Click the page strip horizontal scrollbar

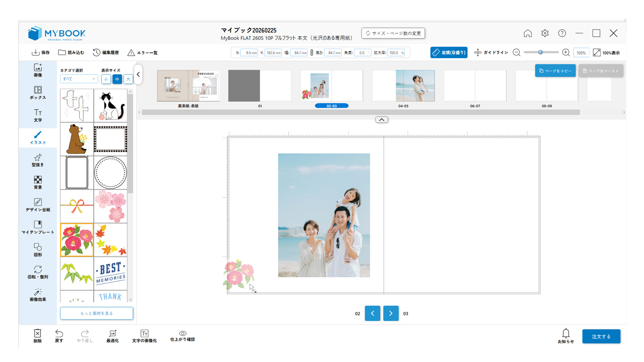pyautogui.click(x=361, y=112)
